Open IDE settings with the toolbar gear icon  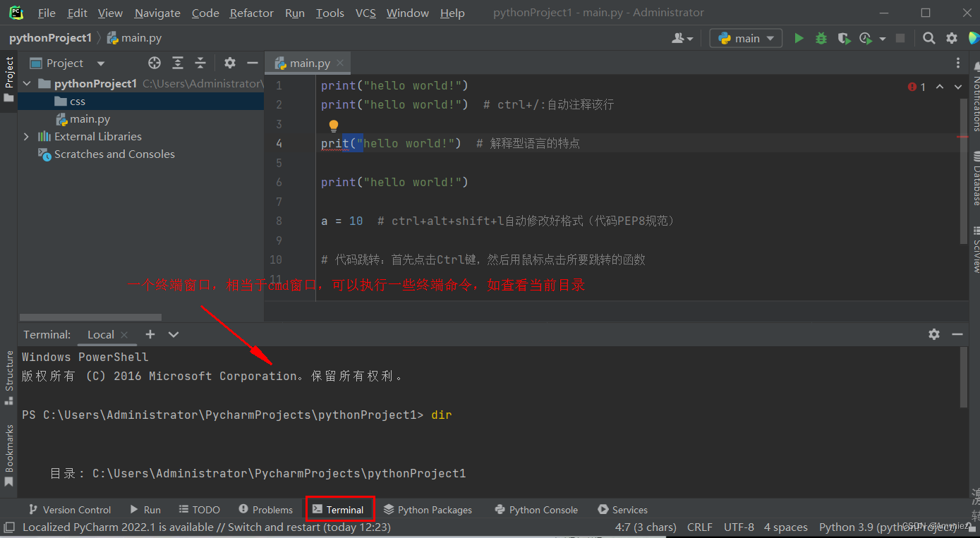952,38
